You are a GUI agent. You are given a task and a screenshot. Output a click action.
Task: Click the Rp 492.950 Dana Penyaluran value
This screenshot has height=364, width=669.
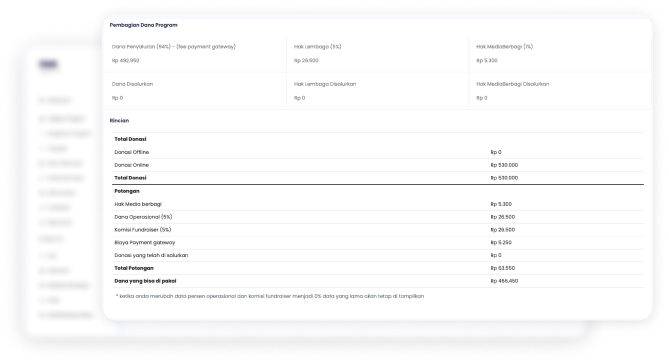click(x=125, y=61)
